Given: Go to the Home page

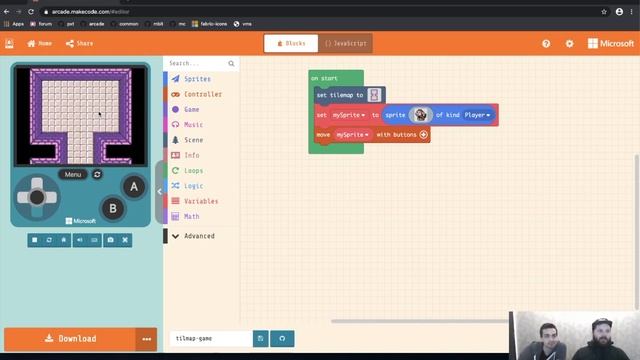Looking at the screenshot, I should [40, 43].
